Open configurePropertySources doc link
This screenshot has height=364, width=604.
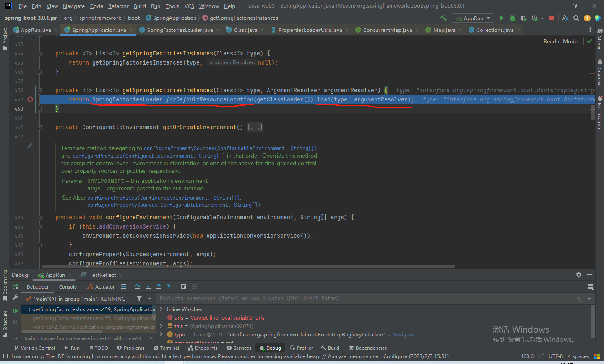pyautogui.click(x=230, y=148)
